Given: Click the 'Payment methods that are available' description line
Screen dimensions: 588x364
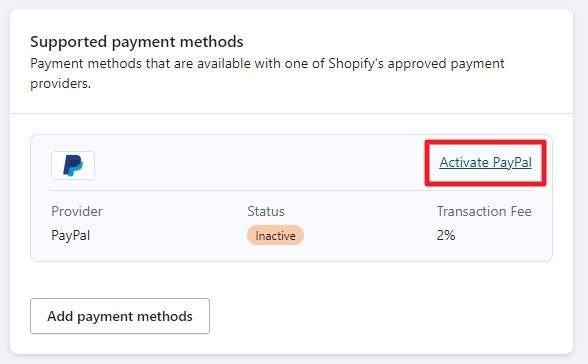Looking at the screenshot, I should click(267, 63).
